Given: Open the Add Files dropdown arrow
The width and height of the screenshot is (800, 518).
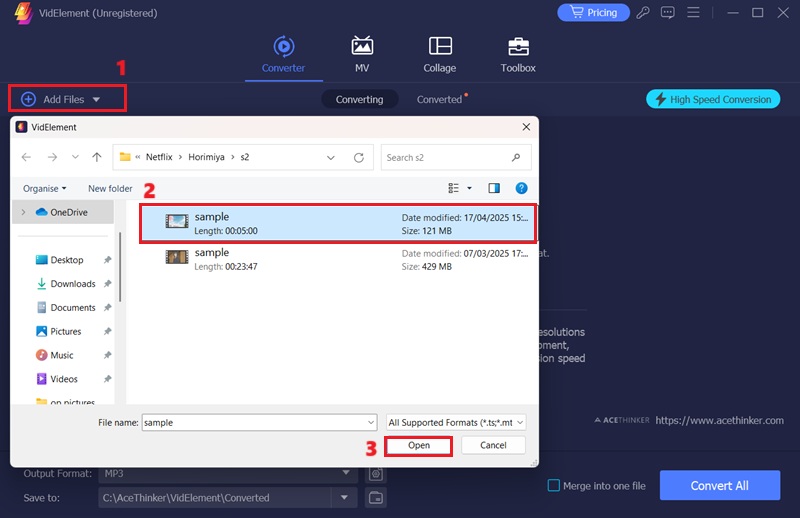Looking at the screenshot, I should click(97, 100).
